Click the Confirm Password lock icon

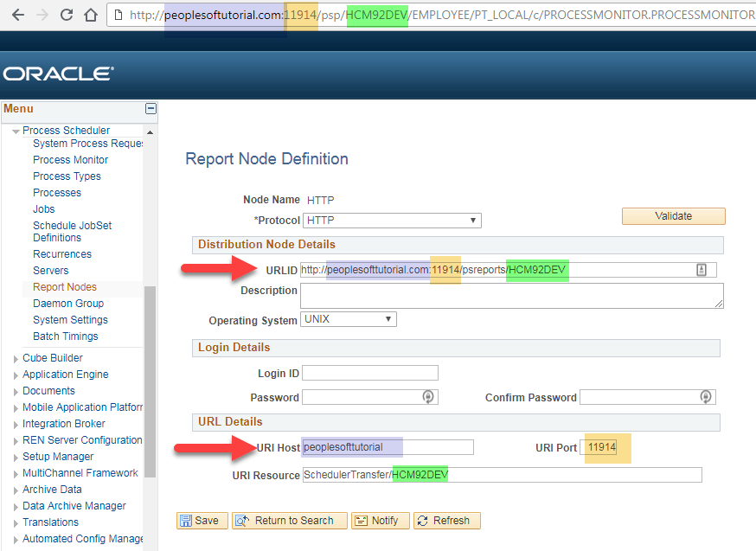click(705, 397)
